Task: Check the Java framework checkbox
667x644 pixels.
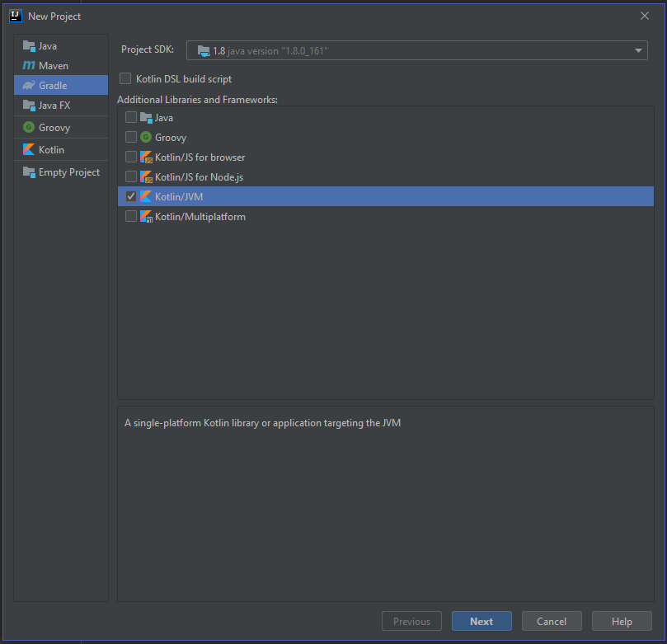Action: [x=131, y=117]
